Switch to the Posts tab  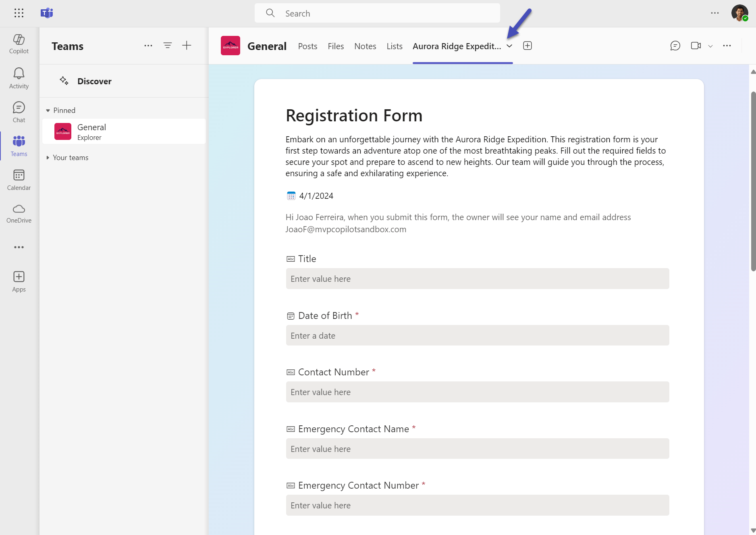tap(307, 46)
